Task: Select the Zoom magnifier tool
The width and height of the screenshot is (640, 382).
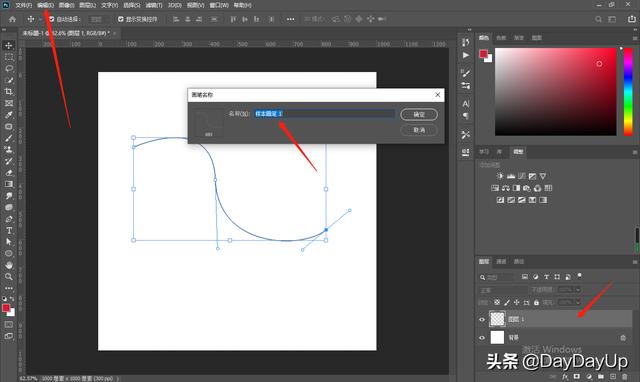Action: coord(9,277)
